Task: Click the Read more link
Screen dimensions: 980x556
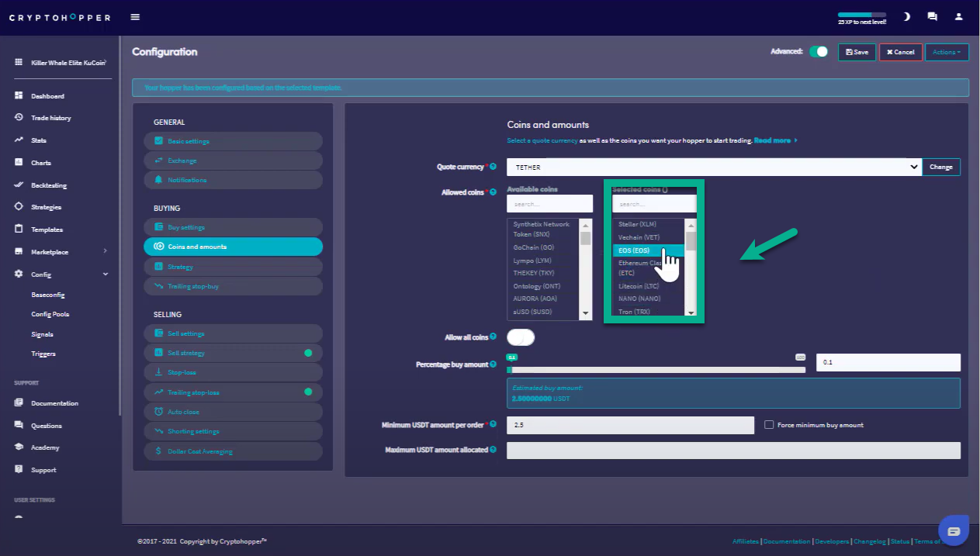Action: point(773,140)
